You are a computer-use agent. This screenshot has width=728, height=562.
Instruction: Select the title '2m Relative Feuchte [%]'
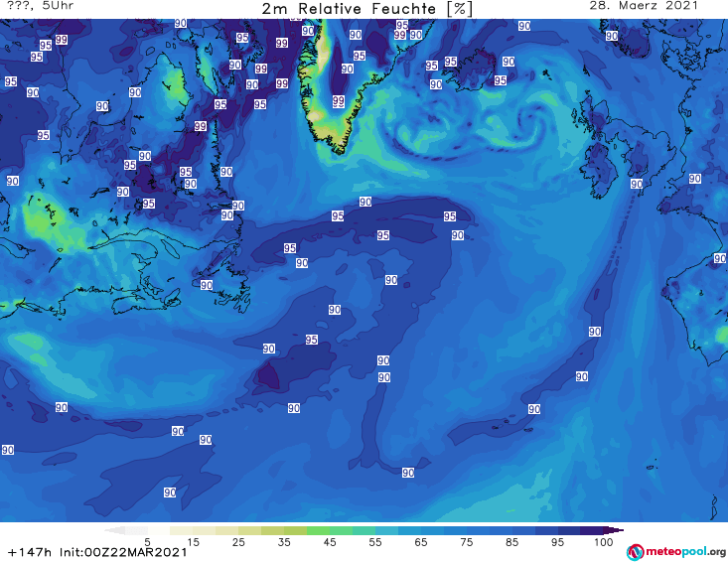tap(367, 9)
